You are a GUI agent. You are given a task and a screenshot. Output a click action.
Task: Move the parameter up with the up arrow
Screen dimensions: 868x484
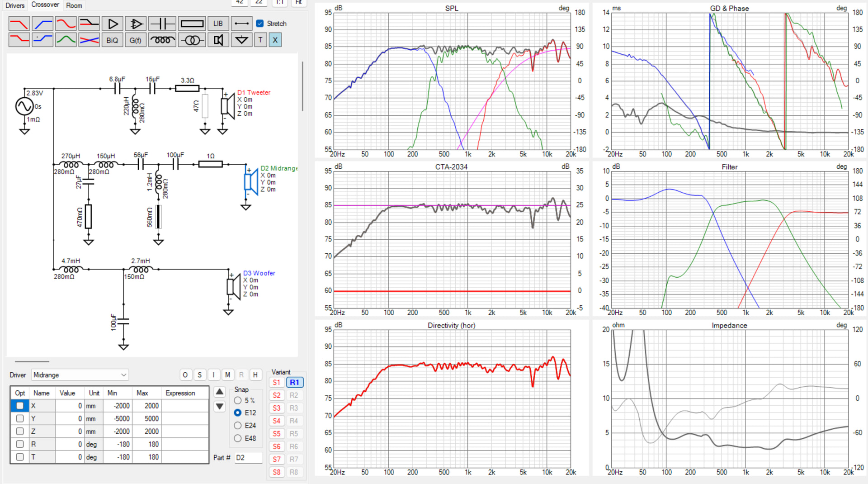[220, 392]
